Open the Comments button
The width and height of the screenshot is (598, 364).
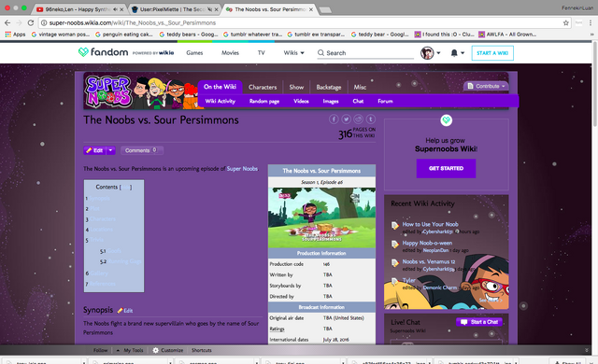[141, 150]
